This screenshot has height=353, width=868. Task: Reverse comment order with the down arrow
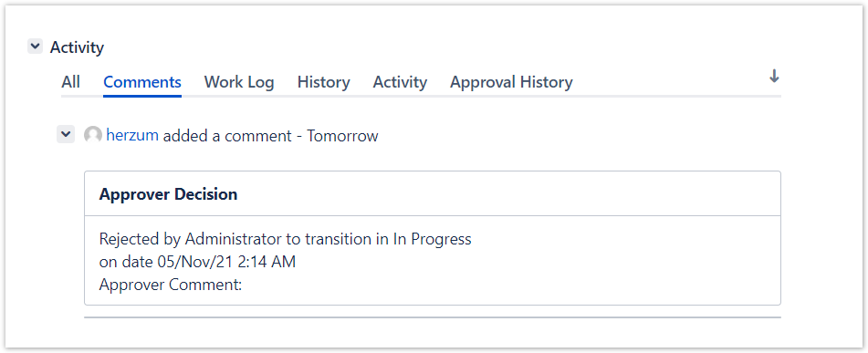774,77
